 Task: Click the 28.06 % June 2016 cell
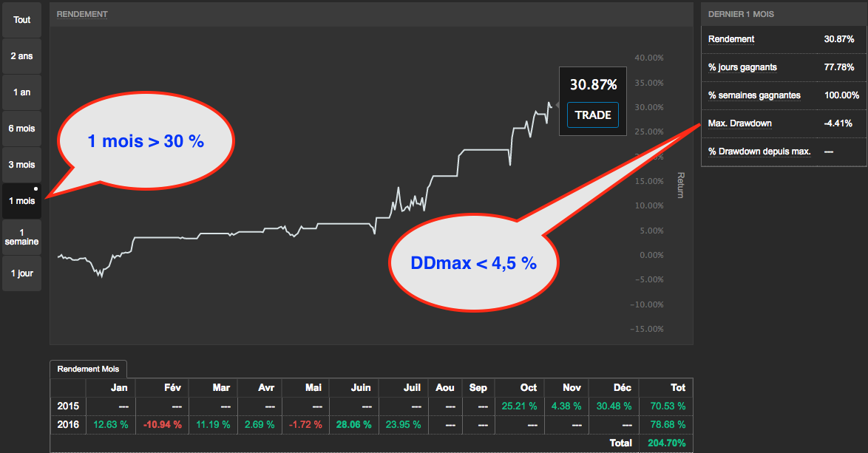(x=353, y=425)
